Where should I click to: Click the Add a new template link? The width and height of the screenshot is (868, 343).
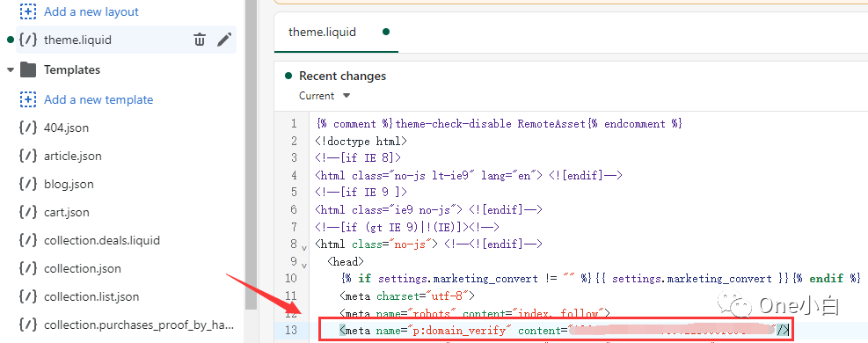pos(98,99)
